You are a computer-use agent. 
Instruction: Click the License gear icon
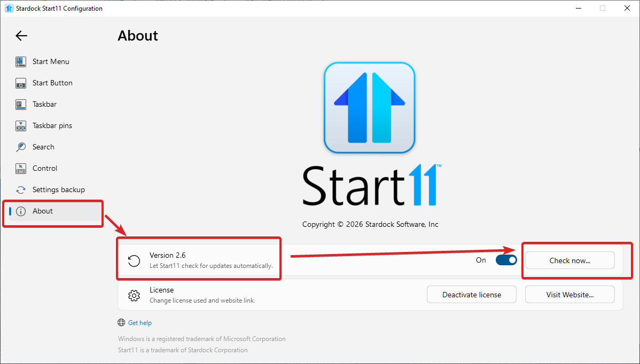(134, 295)
